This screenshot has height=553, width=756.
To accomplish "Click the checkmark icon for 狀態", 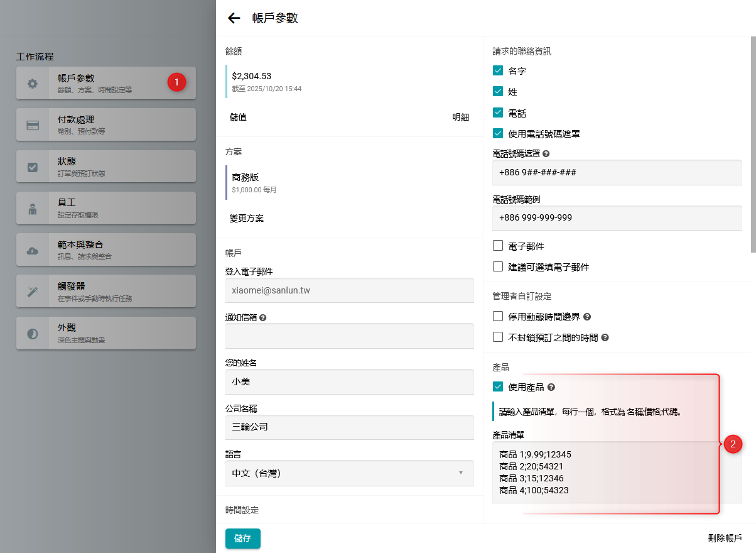I will (x=33, y=167).
